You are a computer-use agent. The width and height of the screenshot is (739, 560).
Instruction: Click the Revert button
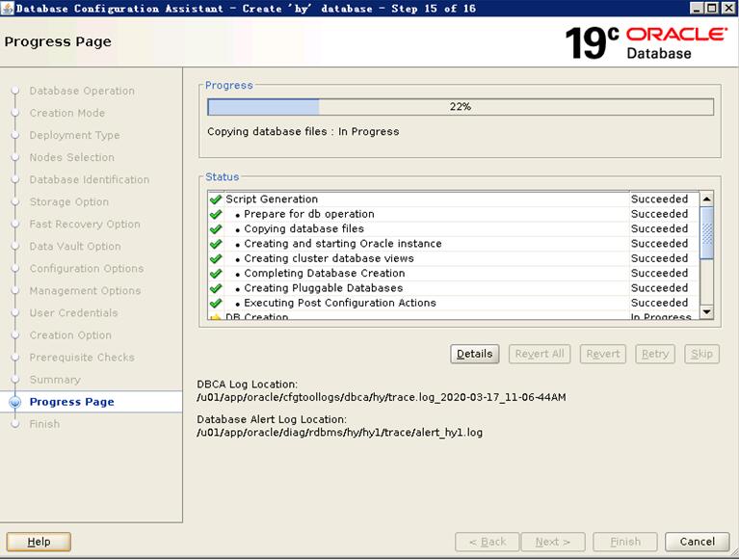coord(603,354)
